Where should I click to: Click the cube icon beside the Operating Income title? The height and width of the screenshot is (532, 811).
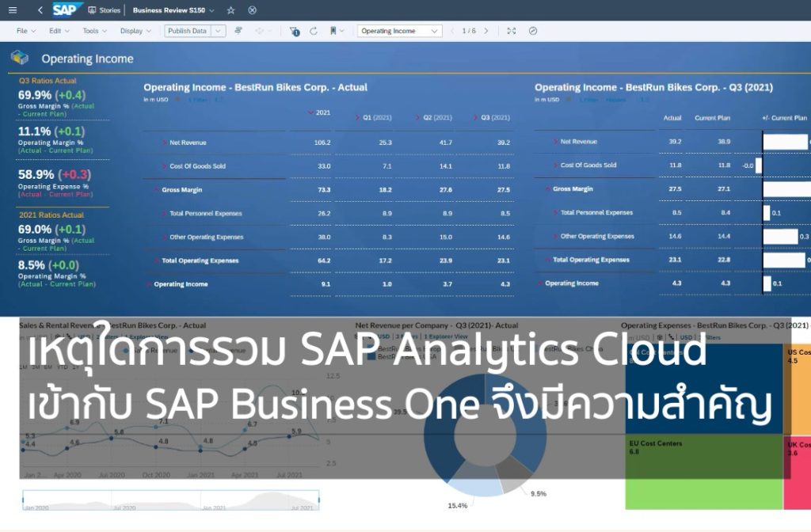[20, 57]
